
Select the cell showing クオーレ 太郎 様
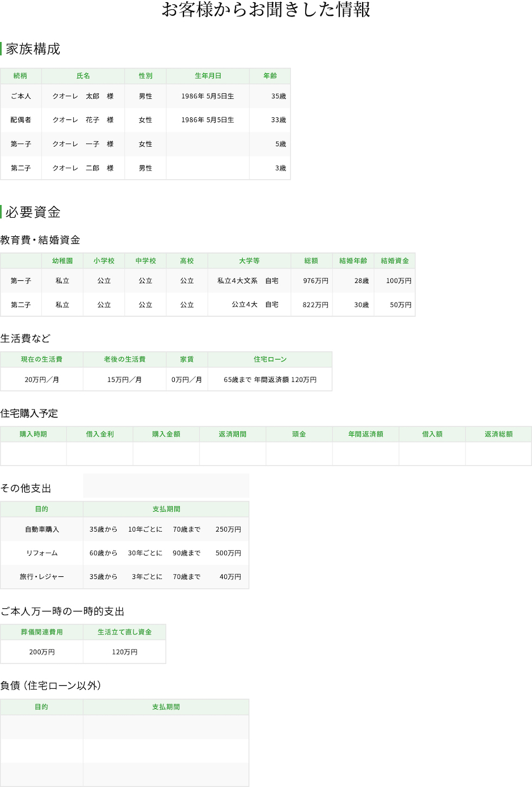point(83,96)
